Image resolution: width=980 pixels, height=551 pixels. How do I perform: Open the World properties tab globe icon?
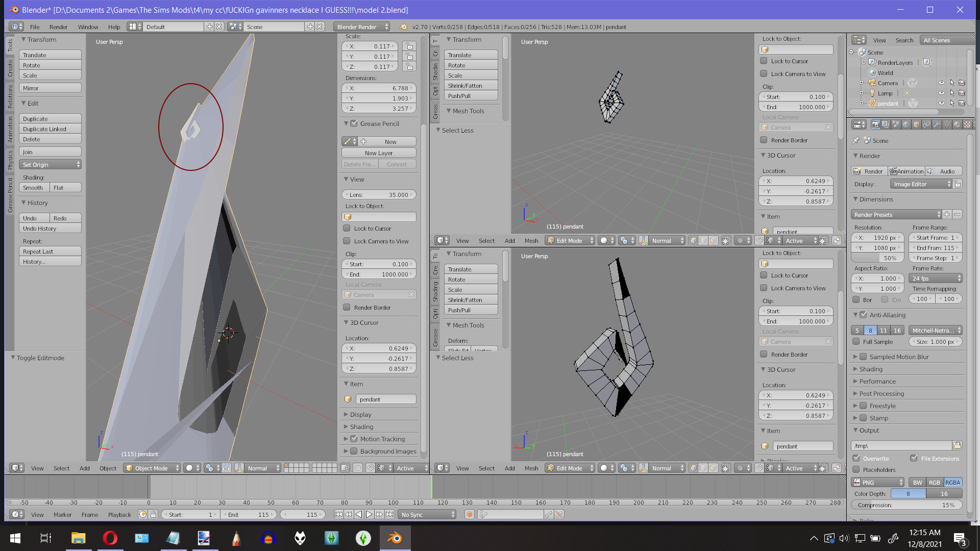[x=906, y=124]
